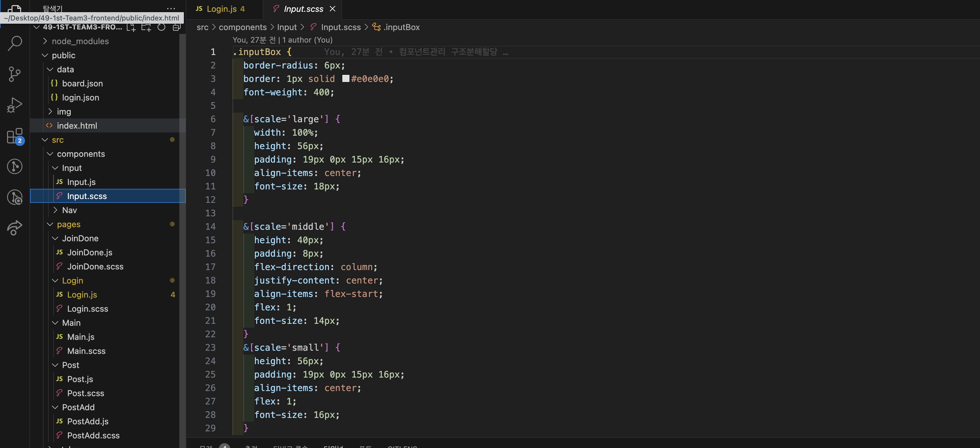This screenshot has width=980, height=448.
Task: Open the Live Share activity bar icon
Action: tap(14, 228)
